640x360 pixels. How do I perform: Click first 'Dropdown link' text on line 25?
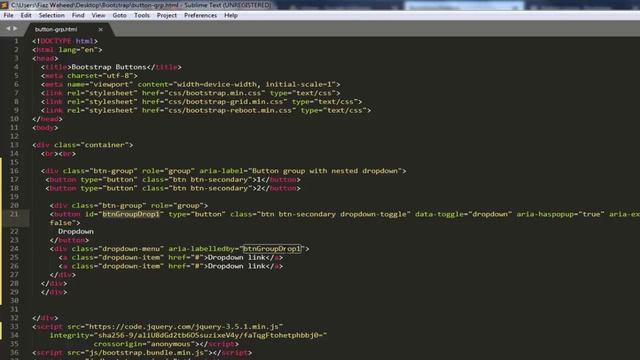(237, 258)
